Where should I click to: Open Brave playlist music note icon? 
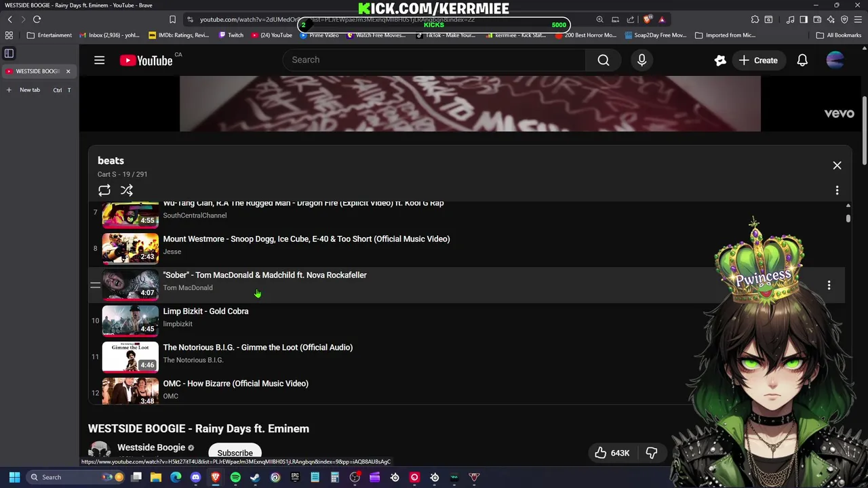click(790, 20)
